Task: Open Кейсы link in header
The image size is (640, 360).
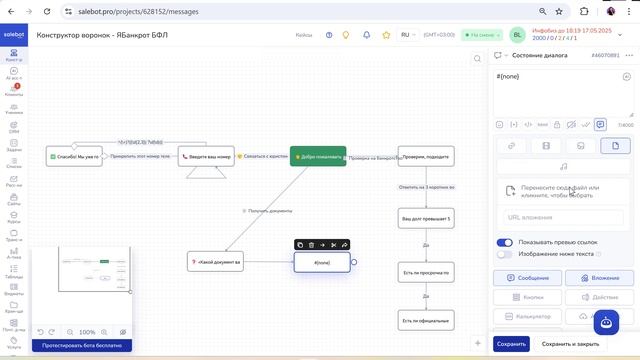Action: pyautogui.click(x=304, y=35)
